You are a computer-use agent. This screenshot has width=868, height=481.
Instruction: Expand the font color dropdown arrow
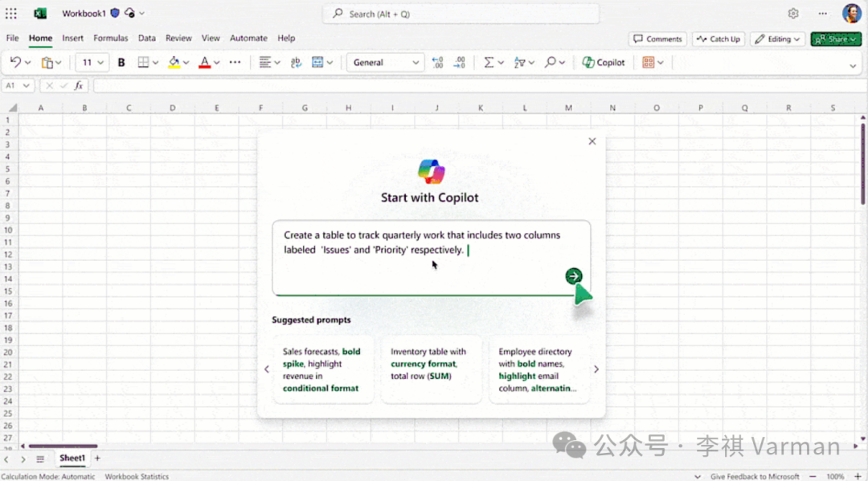216,63
